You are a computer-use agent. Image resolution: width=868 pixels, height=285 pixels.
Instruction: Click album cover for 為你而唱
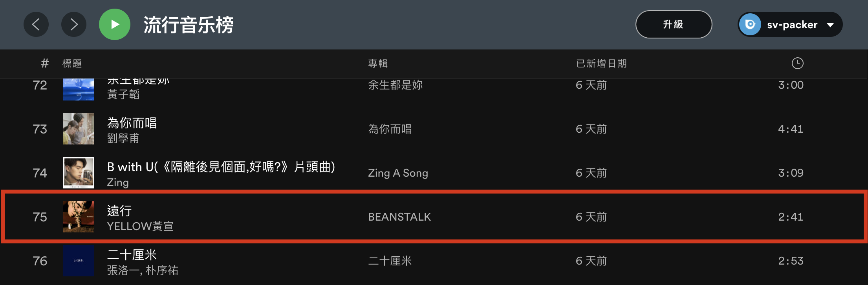tap(79, 129)
